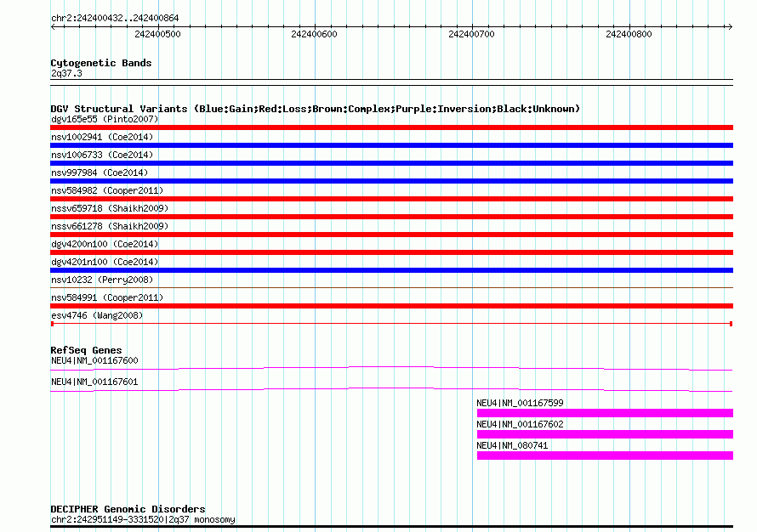Select the thin nsv10232 (Perry2008) variant line

point(391,288)
